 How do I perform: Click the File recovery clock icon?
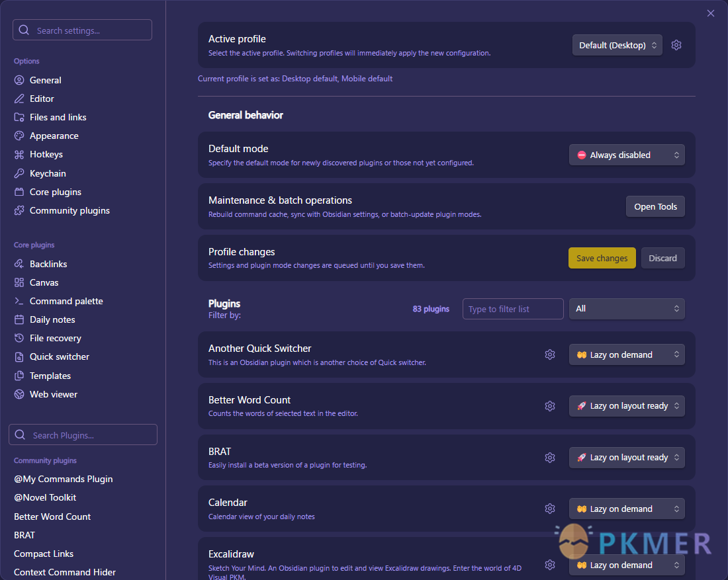pos(19,338)
